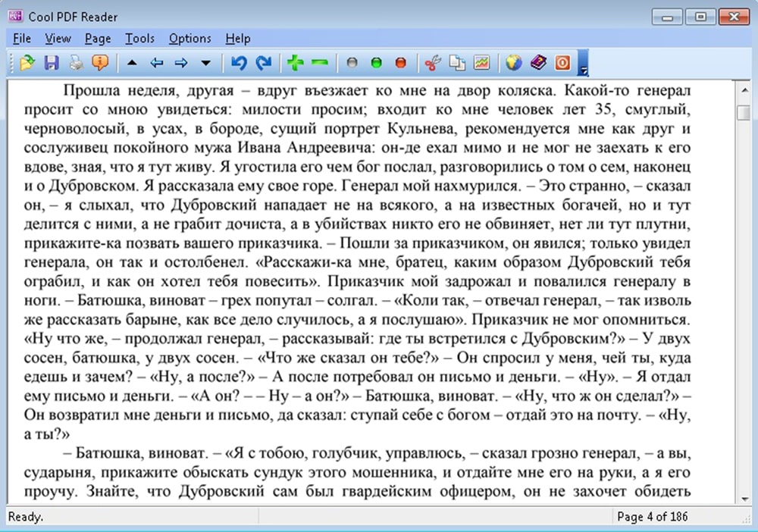This screenshot has height=532, width=758.
Task: Open the Options menu
Action: point(189,39)
